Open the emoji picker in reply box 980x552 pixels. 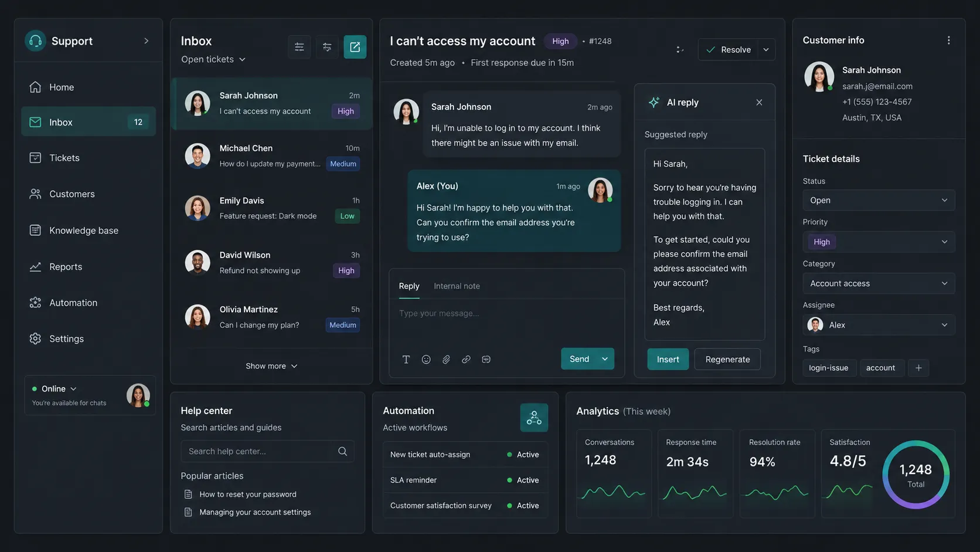(x=426, y=359)
